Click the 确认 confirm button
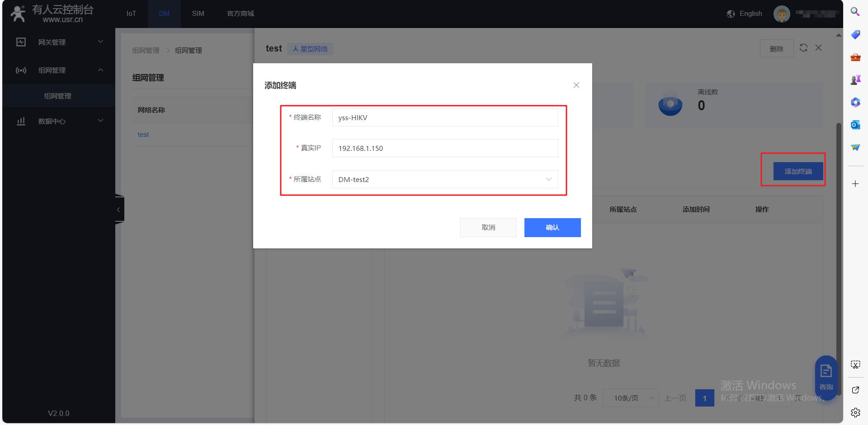The image size is (868, 425). (552, 228)
